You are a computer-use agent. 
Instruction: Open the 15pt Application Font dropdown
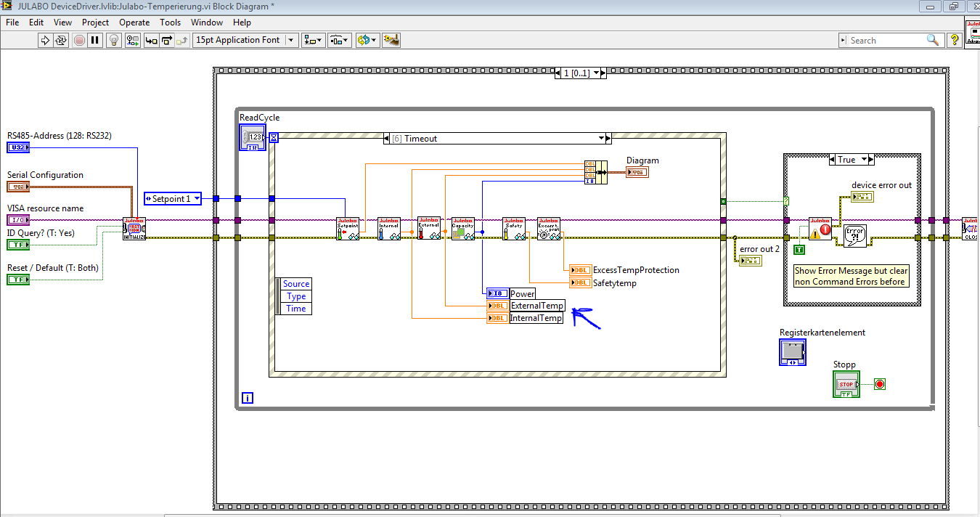(x=291, y=41)
